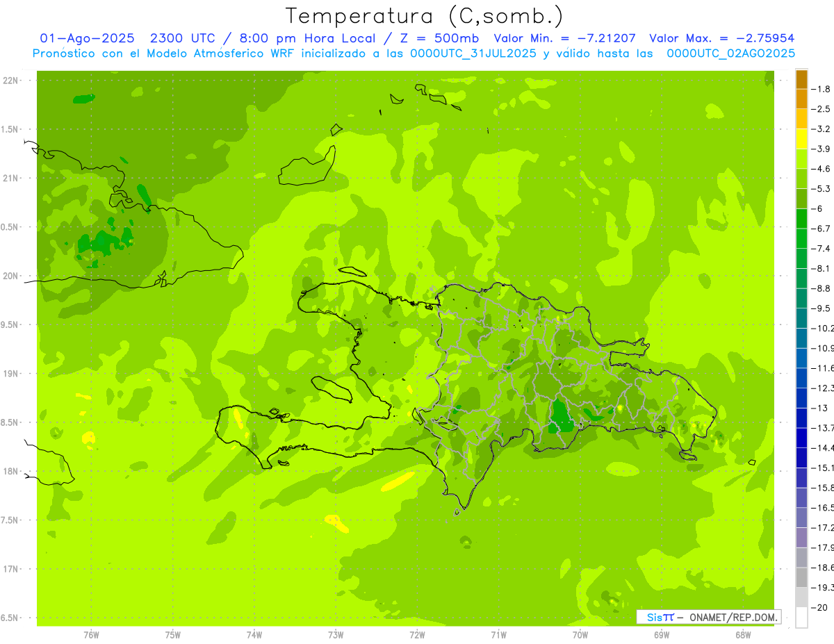The width and height of the screenshot is (834, 644).
Task: Click the -8.1 colorbar value
Action: tap(821, 268)
